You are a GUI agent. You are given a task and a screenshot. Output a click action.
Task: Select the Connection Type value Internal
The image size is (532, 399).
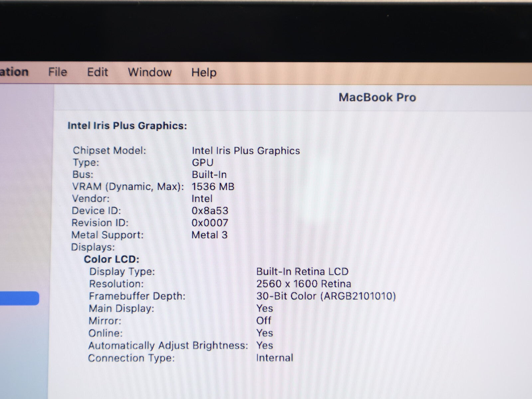[275, 358]
